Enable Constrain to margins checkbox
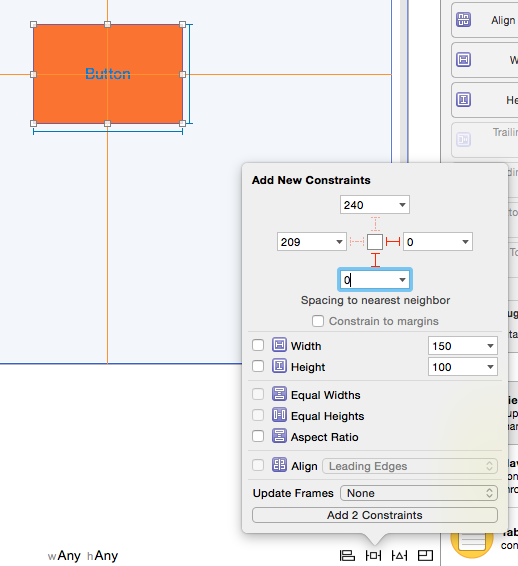 pos(318,321)
